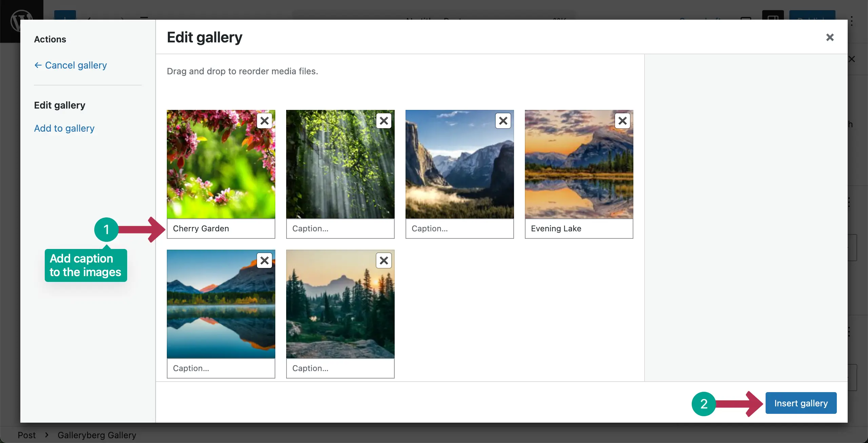Screen dimensions: 868x443
Task: Edit the Cherry Garden caption field
Action: [x=221, y=229]
